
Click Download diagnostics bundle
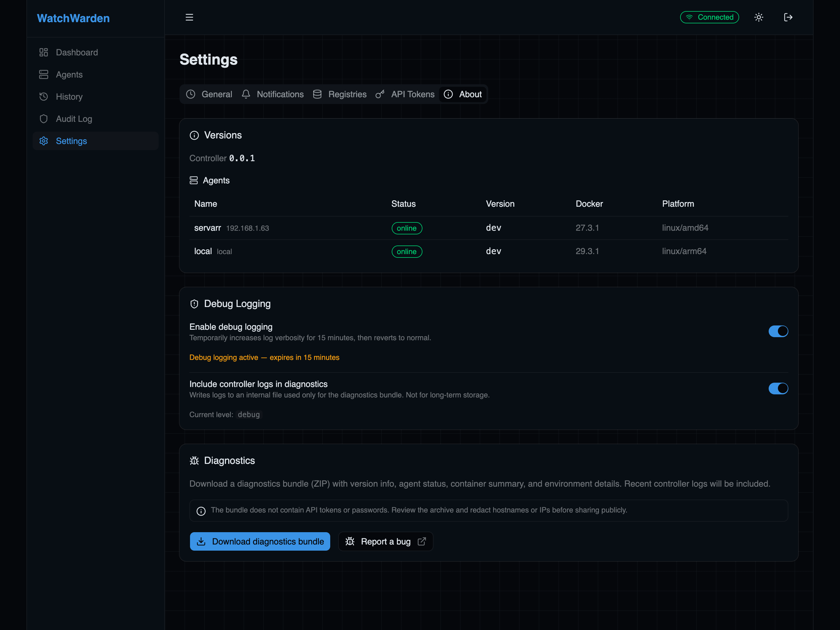click(260, 541)
